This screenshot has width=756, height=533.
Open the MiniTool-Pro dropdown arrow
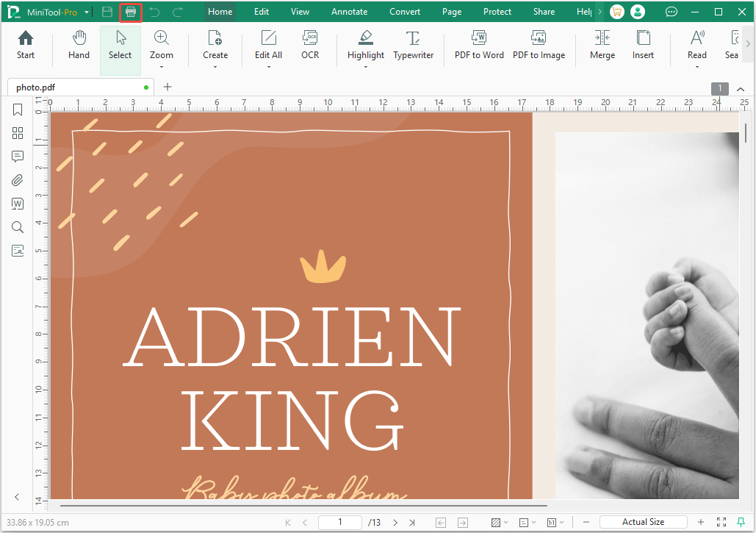tap(87, 12)
